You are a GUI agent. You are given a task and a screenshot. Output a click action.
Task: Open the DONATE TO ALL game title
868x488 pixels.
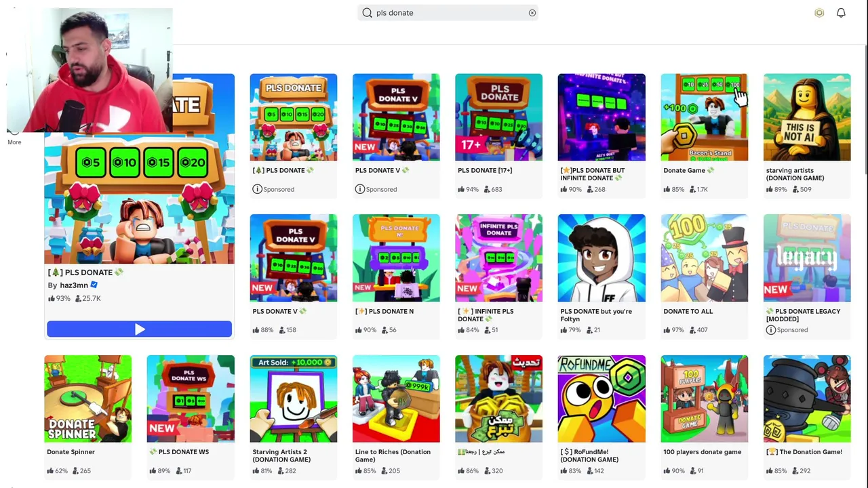point(688,311)
